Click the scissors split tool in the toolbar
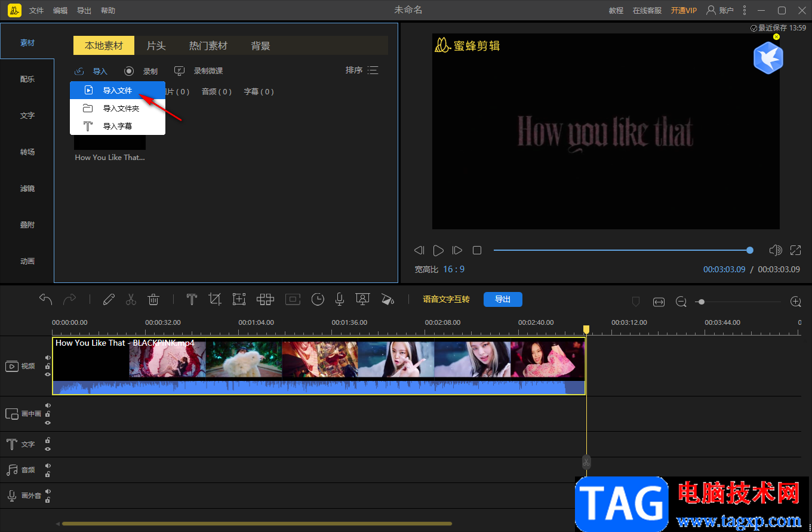The image size is (812, 532). (x=131, y=299)
